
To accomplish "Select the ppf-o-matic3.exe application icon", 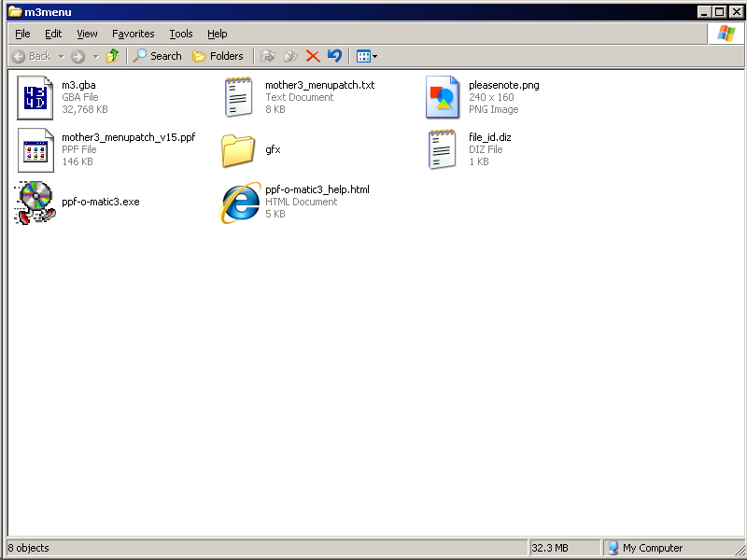I will click(35, 203).
